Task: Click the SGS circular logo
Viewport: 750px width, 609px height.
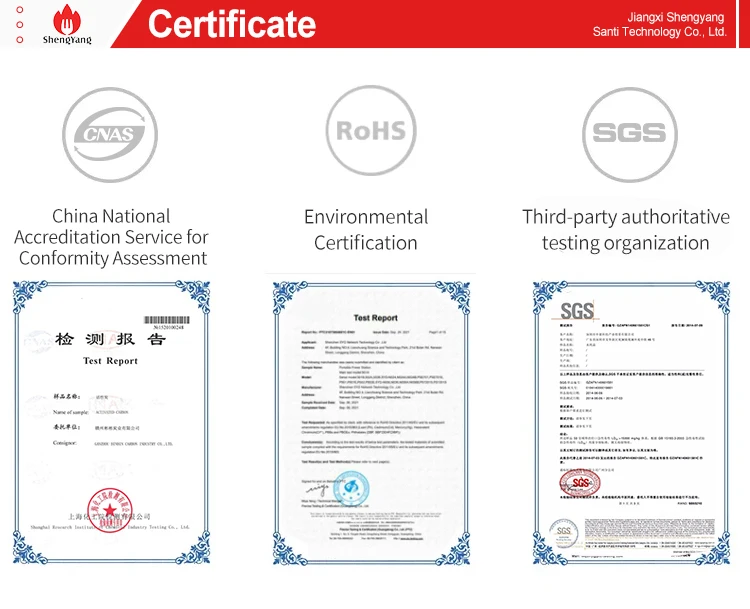Action: [630, 134]
